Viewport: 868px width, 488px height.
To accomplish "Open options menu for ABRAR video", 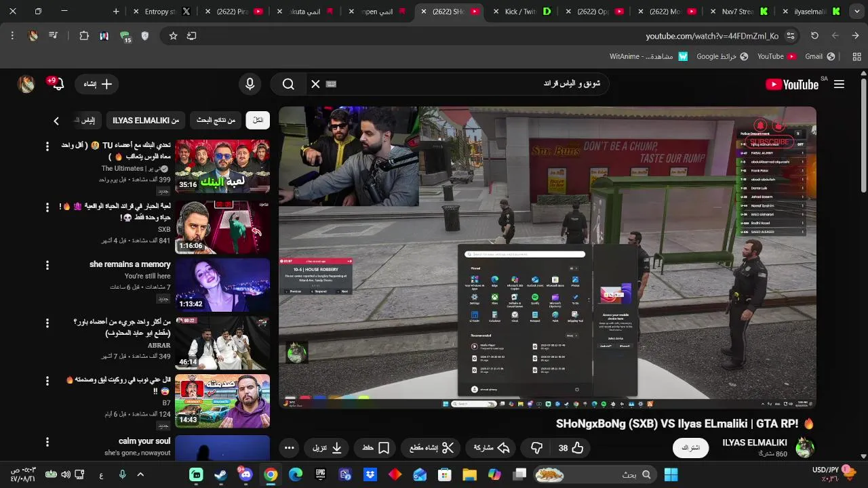I will tap(47, 323).
